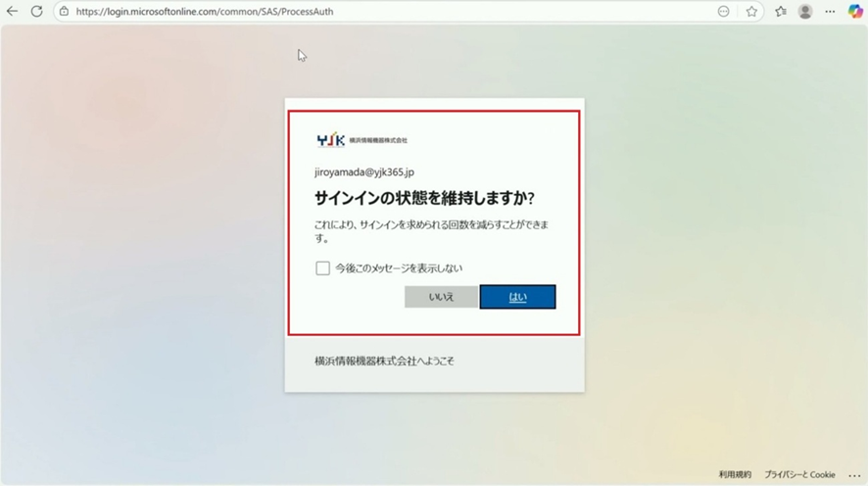Click the YJK company logo
Image resolution: width=868 pixels, height=486 pixels.
tap(331, 140)
